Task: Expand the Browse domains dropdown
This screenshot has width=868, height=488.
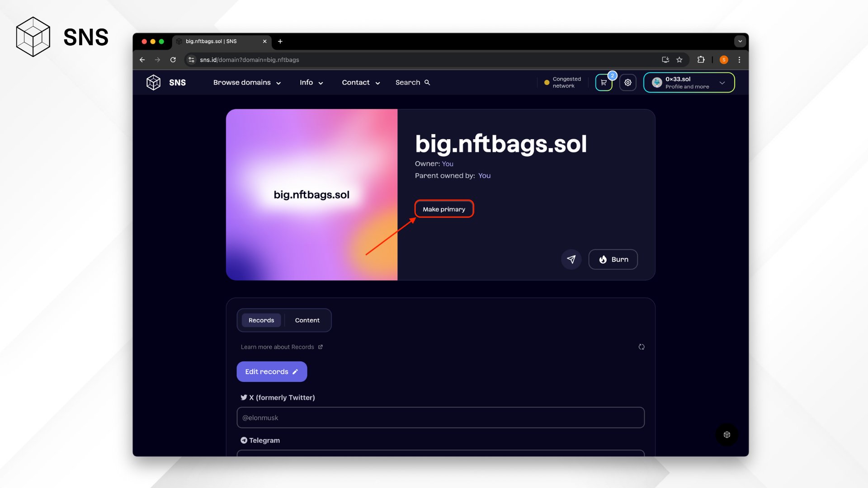Action: (x=247, y=83)
